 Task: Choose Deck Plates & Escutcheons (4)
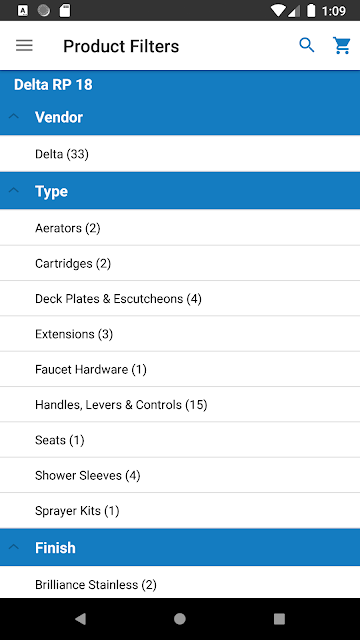[180, 298]
